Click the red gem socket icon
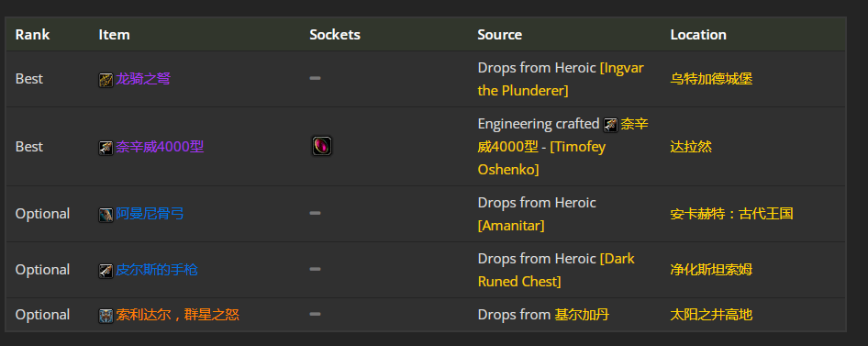This screenshot has width=868, height=346. pos(322,146)
